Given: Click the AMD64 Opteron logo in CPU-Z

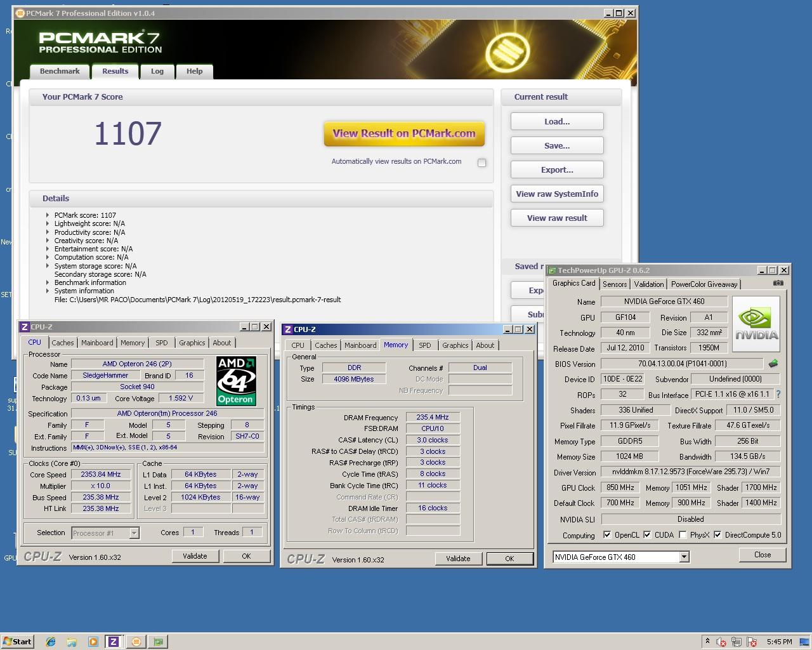Looking at the screenshot, I should (x=236, y=381).
